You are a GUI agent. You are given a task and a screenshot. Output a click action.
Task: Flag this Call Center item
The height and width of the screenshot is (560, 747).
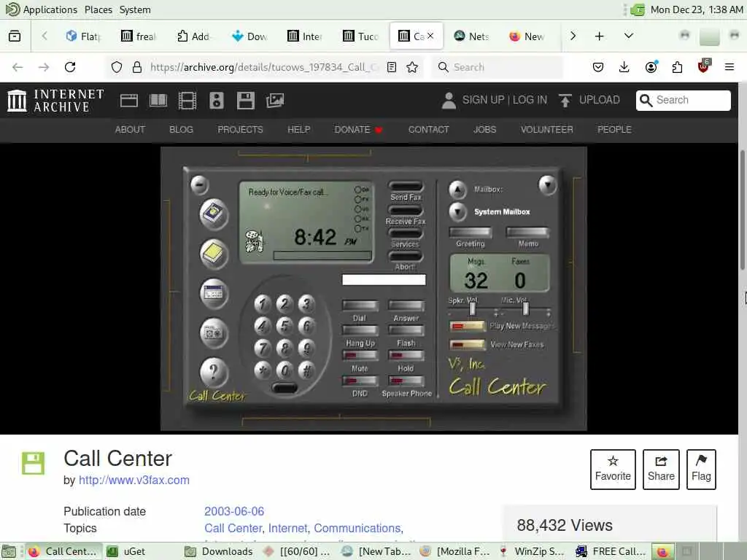click(701, 469)
